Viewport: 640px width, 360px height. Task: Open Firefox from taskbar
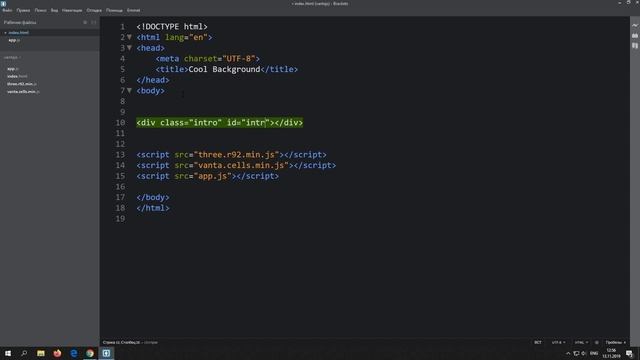57,353
